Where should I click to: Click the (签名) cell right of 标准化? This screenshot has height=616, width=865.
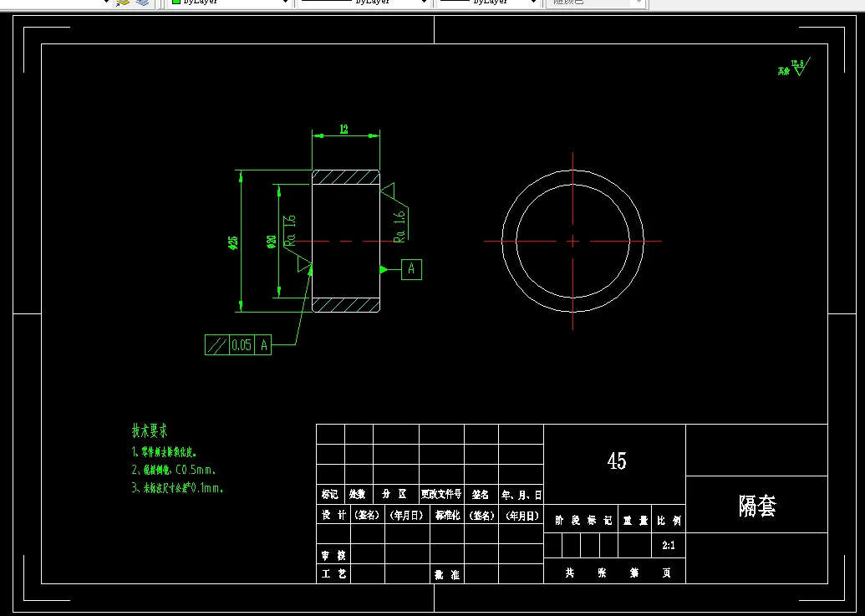click(481, 515)
